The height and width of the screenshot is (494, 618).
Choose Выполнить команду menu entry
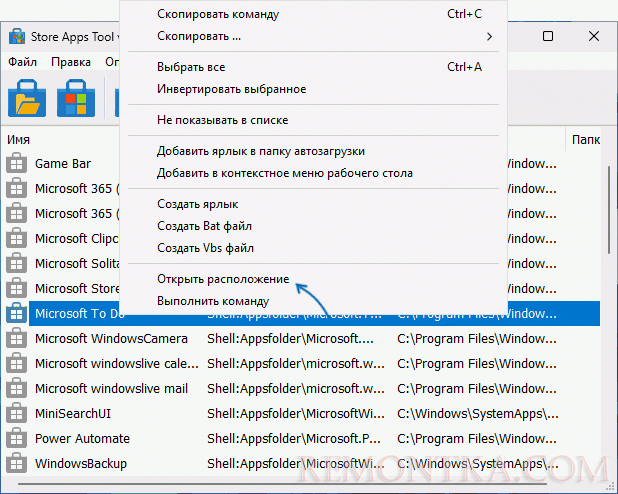click(x=313, y=301)
